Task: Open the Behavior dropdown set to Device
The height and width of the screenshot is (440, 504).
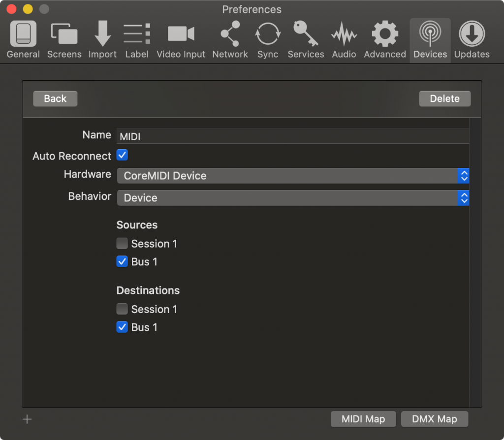Action: click(x=293, y=198)
